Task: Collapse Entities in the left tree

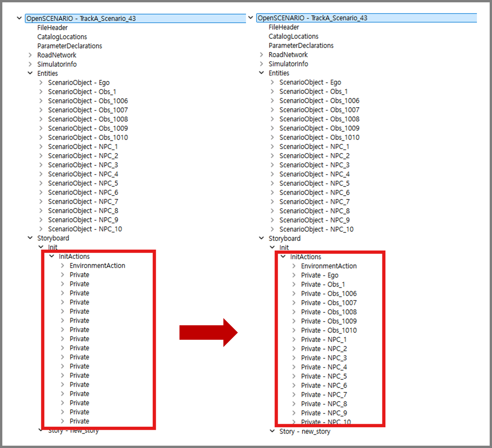Action: point(30,73)
